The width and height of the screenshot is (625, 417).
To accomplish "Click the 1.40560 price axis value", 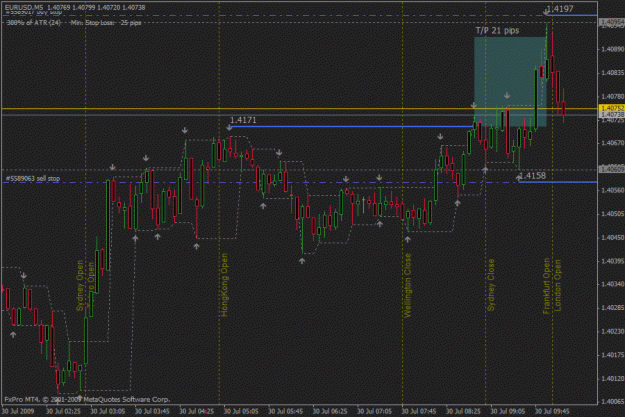I will pos(613,190).
